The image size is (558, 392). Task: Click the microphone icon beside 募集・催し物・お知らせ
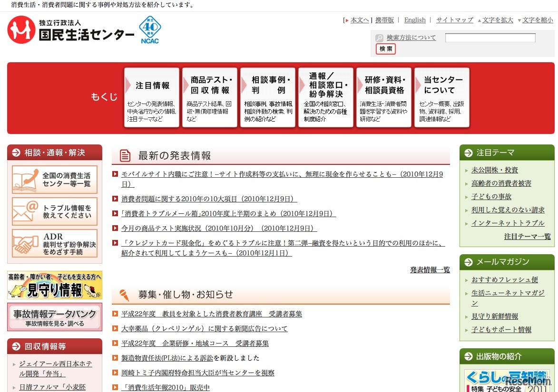point(124,295)
